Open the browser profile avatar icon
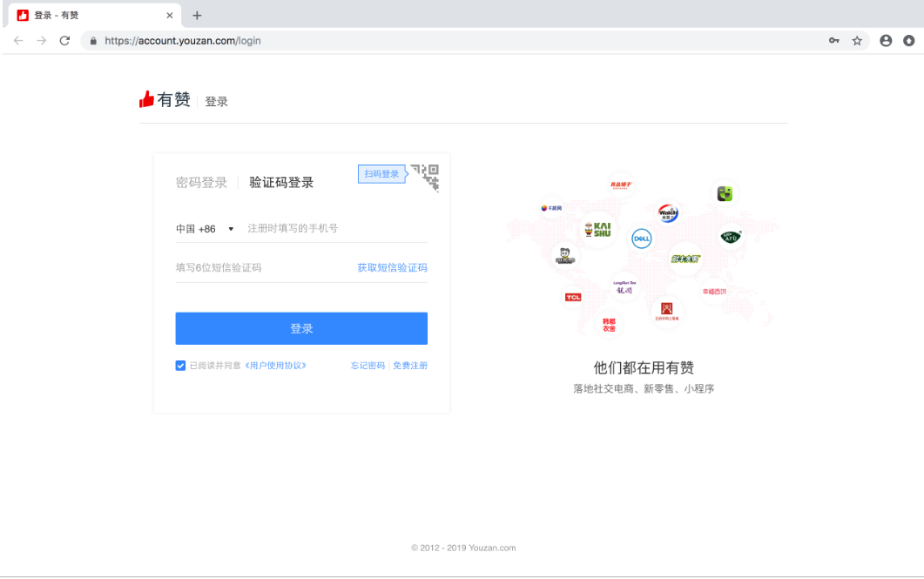 (x=886, y=41)
